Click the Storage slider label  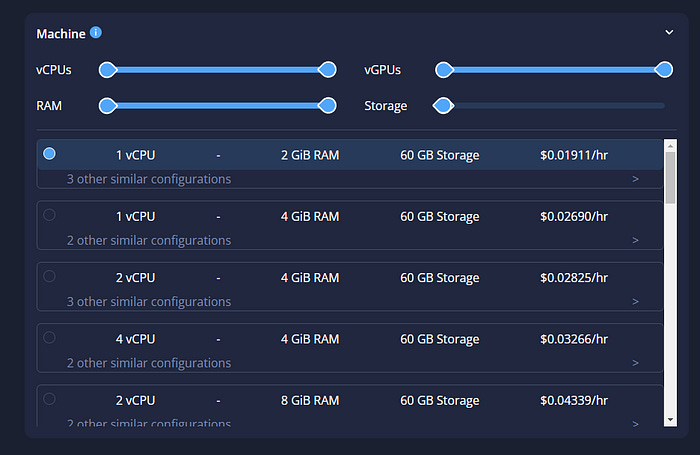pyautogui.click(x=386, y=106)
